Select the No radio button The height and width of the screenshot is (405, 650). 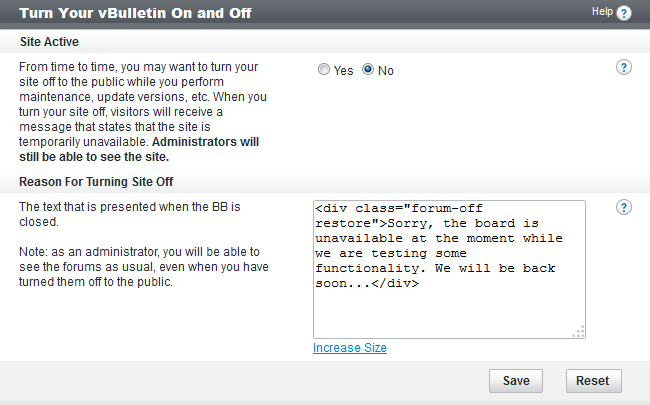click(x=368, y=70)
